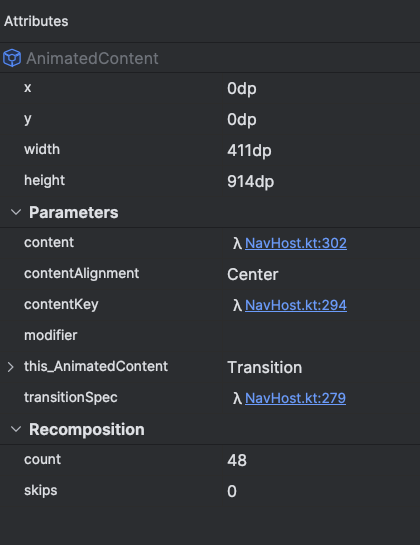Screen dimensions: 420x545
Task: Click the lambda icon beside NavHost.kt:294
Action: pyautogui.click(x=237, y=306)
